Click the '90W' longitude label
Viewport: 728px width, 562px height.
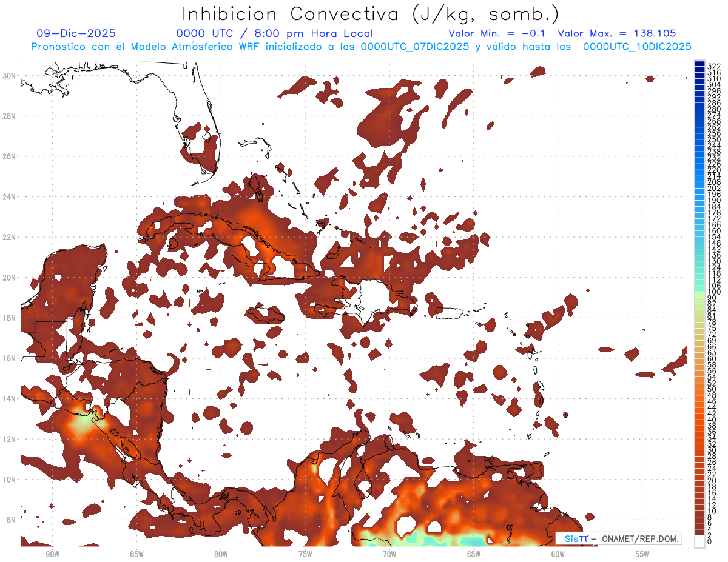point(52,554)
